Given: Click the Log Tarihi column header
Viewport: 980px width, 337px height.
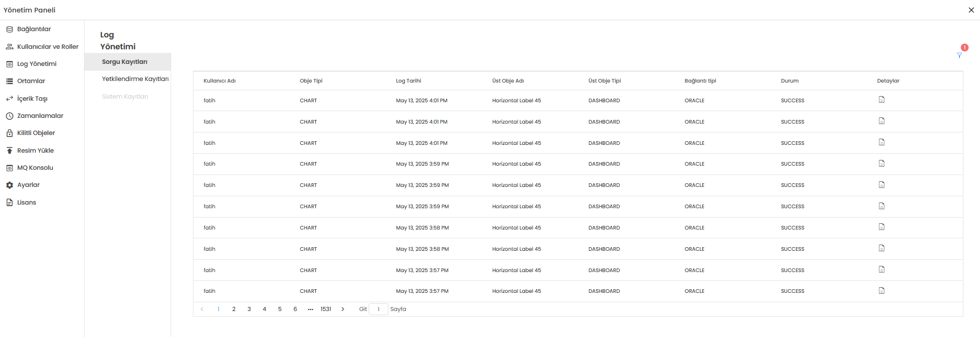Looking at the screenshot, I should (409, 81).
